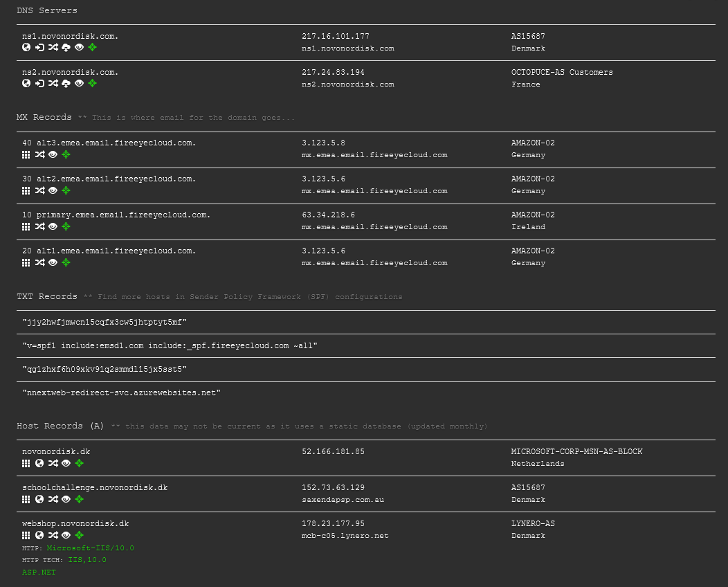Select the cloud download icon for ns1.novonordisk.com

(65, 47)
